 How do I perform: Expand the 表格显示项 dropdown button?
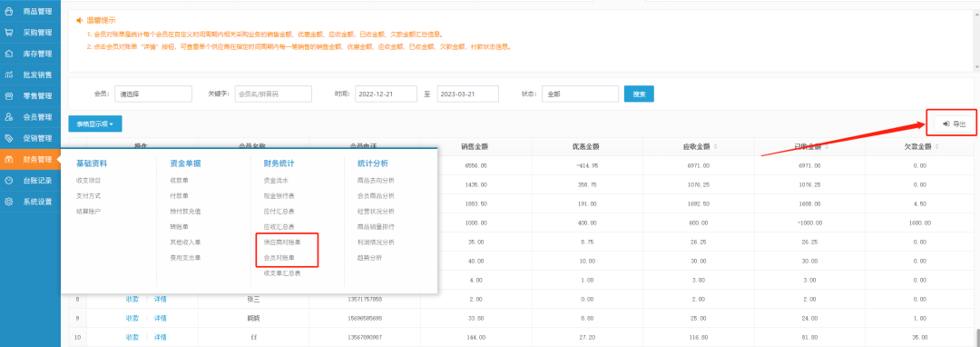[x=95, y=124]
